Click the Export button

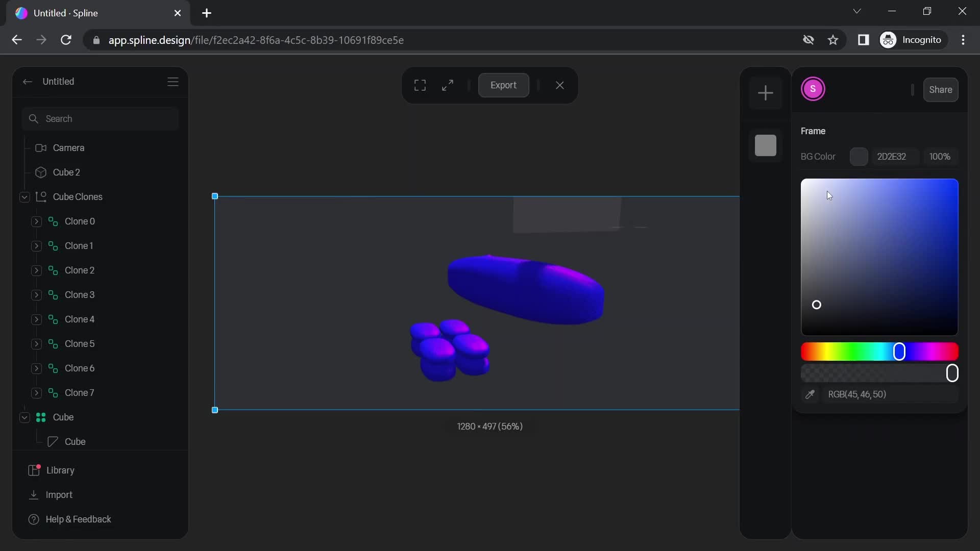(503, 85)
